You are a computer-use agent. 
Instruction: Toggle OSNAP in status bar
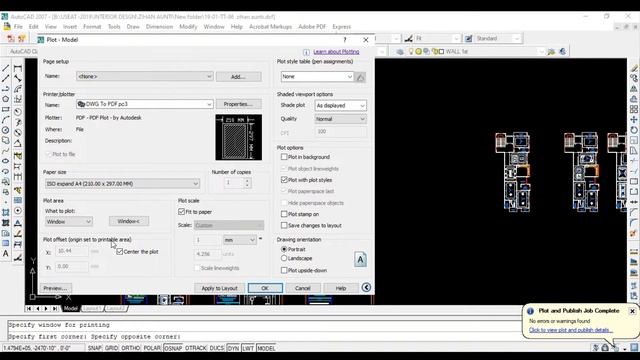(x=173, y=348)
